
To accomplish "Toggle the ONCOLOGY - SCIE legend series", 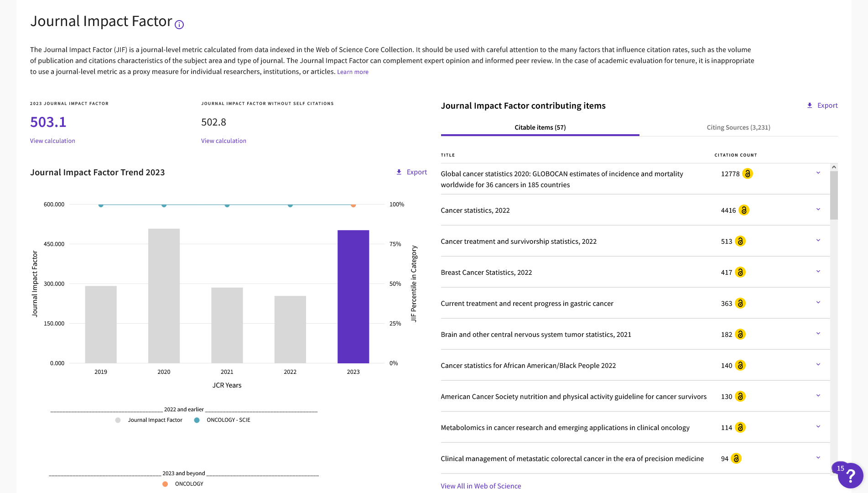I will click(222, 420).
